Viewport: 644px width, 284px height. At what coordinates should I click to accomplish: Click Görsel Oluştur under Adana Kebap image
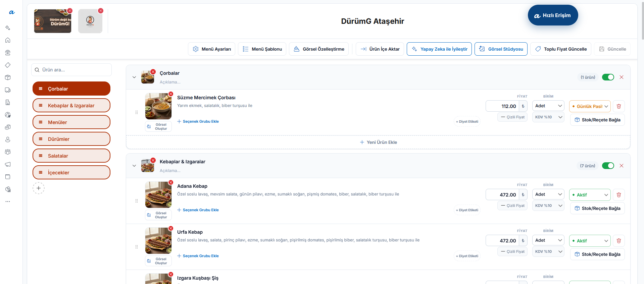pos(158,215)
